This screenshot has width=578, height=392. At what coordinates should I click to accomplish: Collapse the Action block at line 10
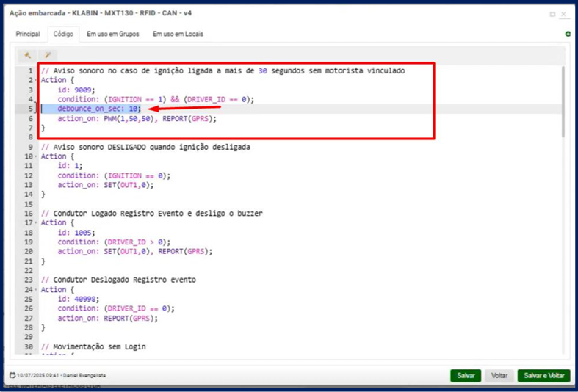tap(37, 156)
